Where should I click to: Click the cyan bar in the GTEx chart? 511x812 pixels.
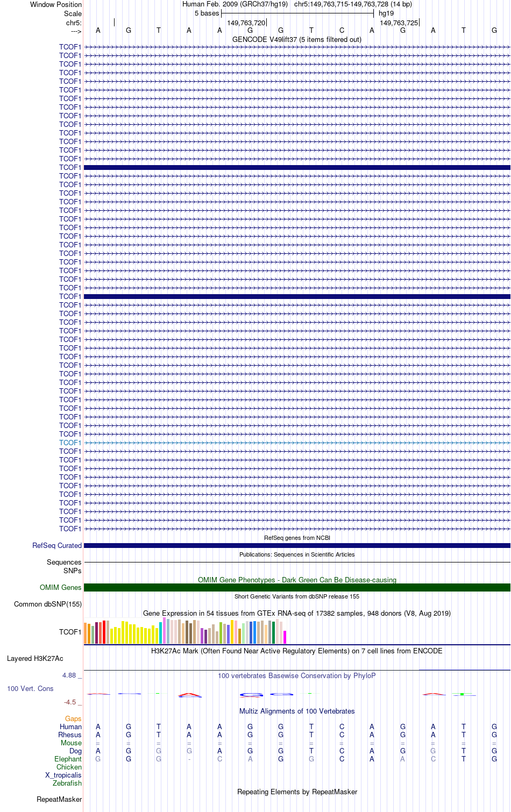click(161, 633)
